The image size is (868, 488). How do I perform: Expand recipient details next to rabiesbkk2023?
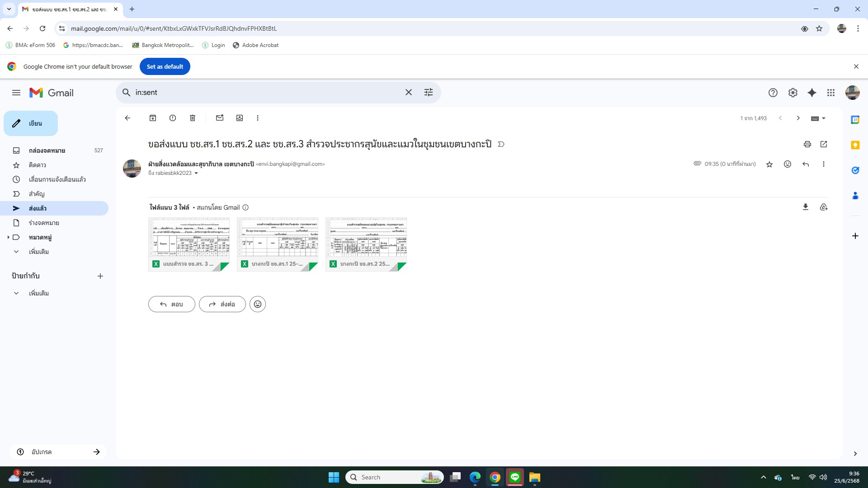(x=196, y=173)
